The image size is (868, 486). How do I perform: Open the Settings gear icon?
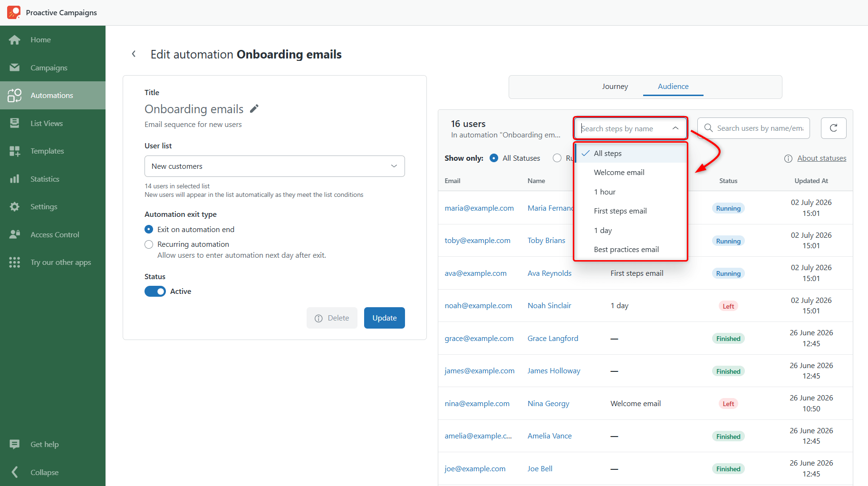[x=15, y=207]
